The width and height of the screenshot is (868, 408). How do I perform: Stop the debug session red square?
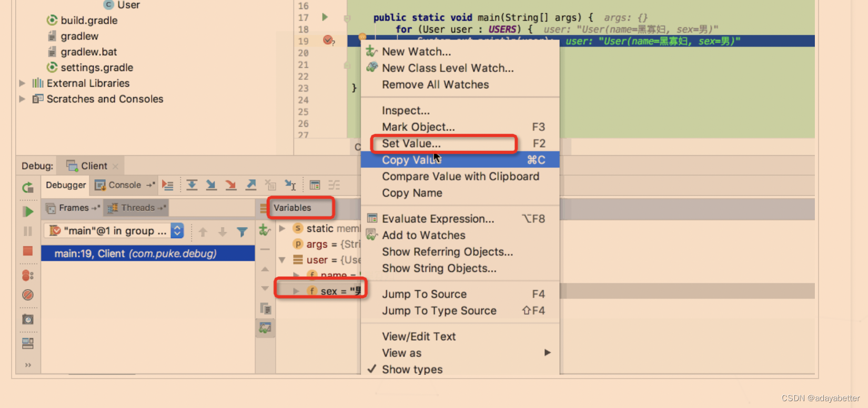pos(28,251)
